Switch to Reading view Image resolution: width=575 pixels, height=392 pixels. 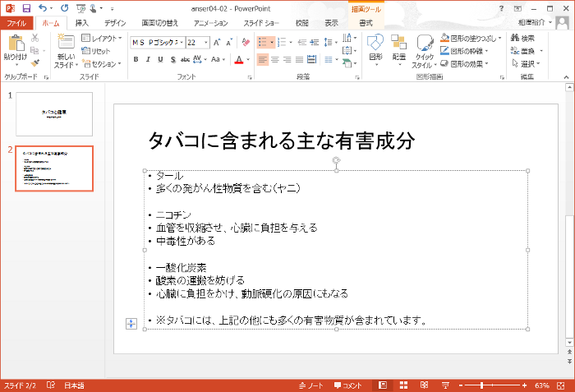[425, 385]
